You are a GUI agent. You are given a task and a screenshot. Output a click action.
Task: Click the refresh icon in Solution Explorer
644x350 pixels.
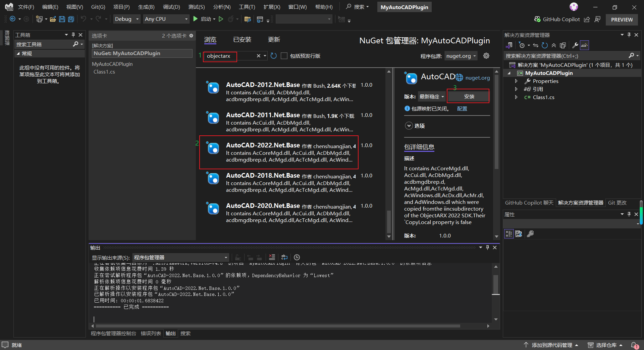[x=545, y=45]
